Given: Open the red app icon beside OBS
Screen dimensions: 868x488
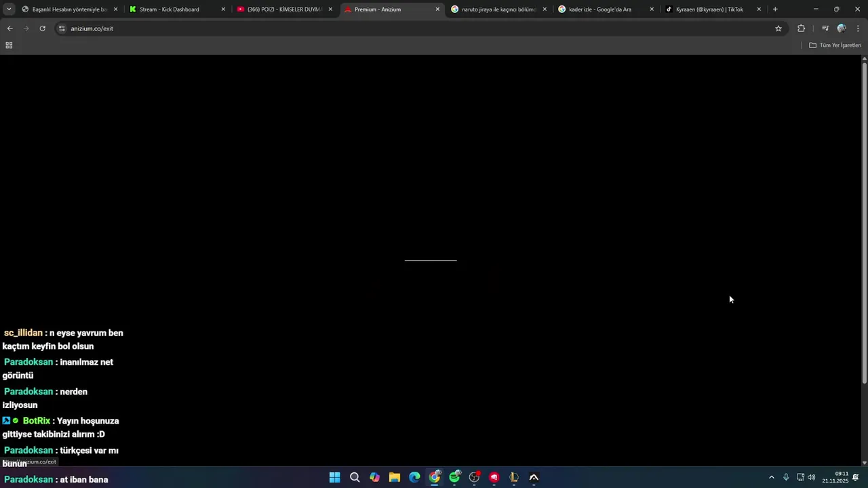Looking at the screenshot, I should [494, 477].
